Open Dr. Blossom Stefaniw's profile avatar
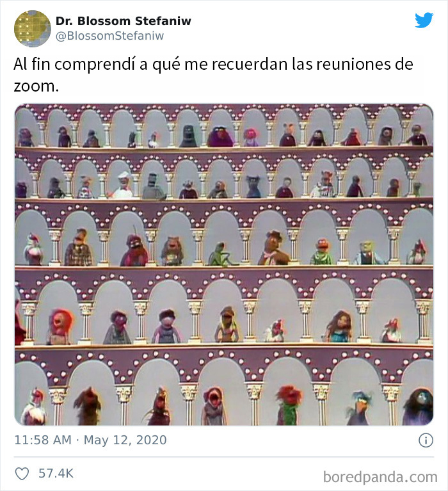 pos(33,29)
